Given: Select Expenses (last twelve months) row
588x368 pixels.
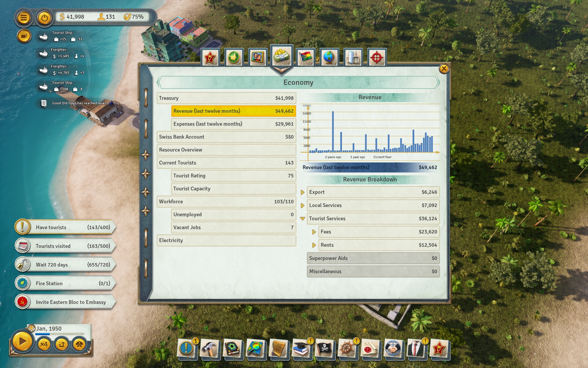Looking at the screenshot, I should [233, 124].
